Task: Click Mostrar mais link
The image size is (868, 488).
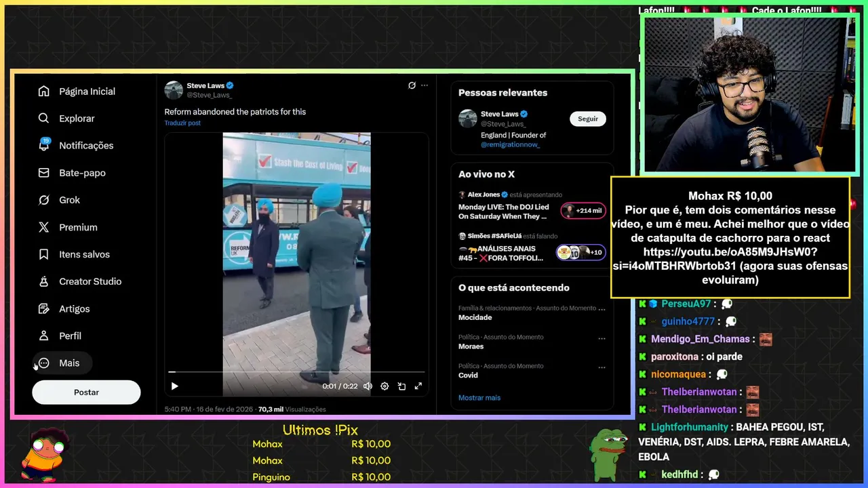Action: click(479, 398)
